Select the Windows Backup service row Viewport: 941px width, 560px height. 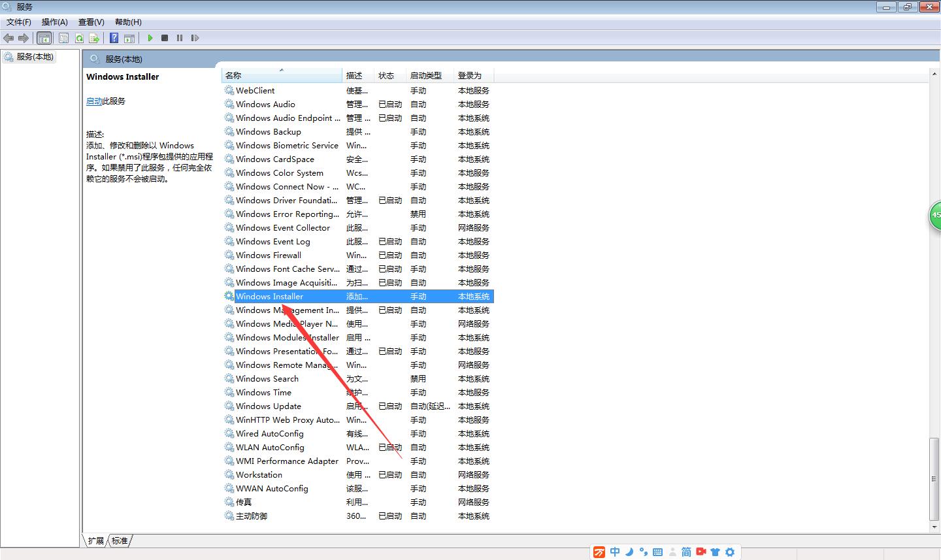(358, 132)
